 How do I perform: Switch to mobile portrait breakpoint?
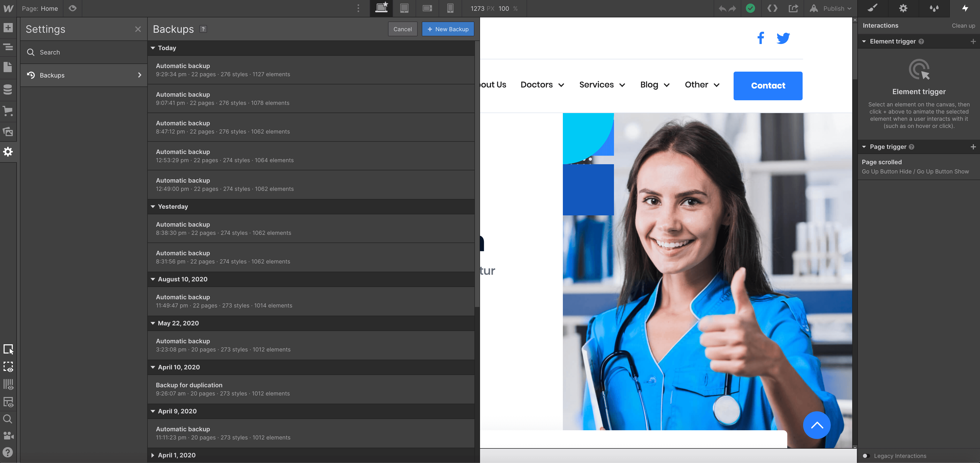pos(450,8)
